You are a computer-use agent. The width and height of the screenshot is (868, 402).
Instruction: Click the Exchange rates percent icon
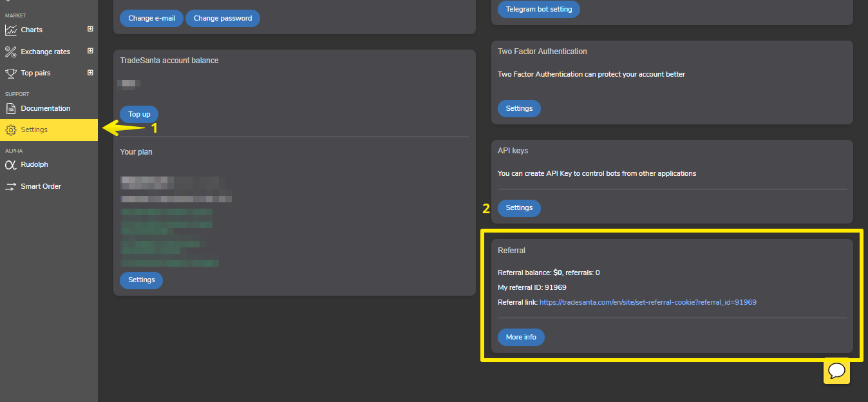coord(11,52)
